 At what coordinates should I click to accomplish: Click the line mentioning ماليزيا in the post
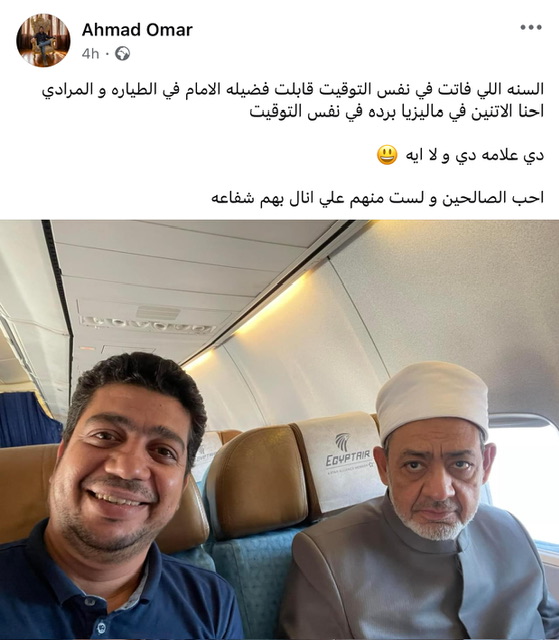(x=397, y=111)
